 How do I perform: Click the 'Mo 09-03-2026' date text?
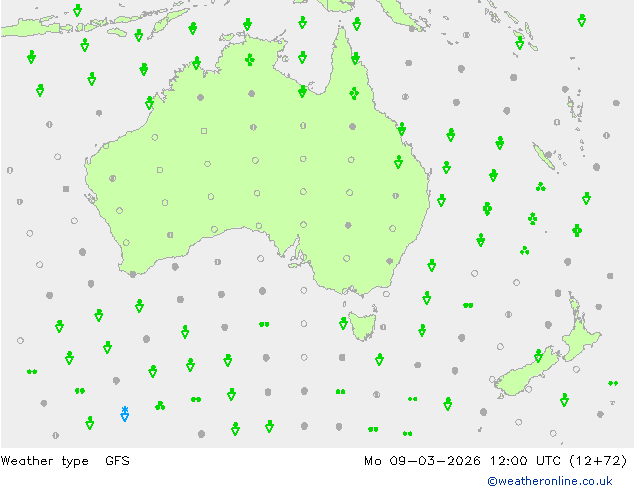point(422,461)
